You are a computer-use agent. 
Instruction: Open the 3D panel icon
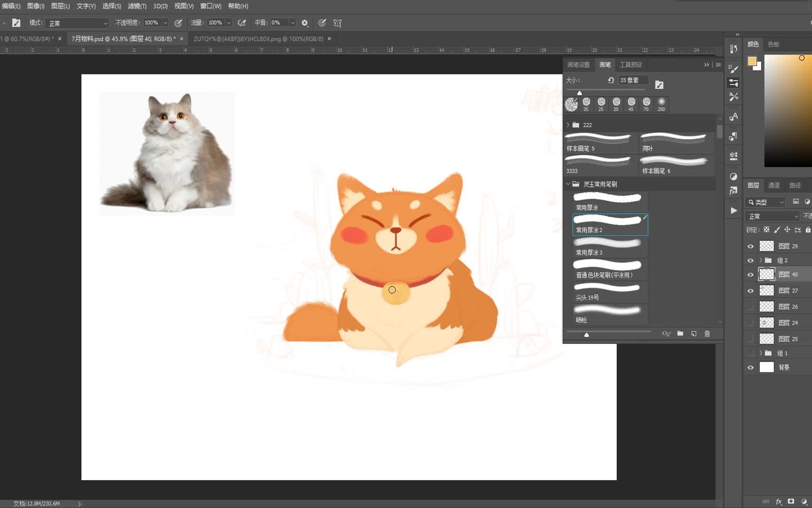[x=734, y=156]
